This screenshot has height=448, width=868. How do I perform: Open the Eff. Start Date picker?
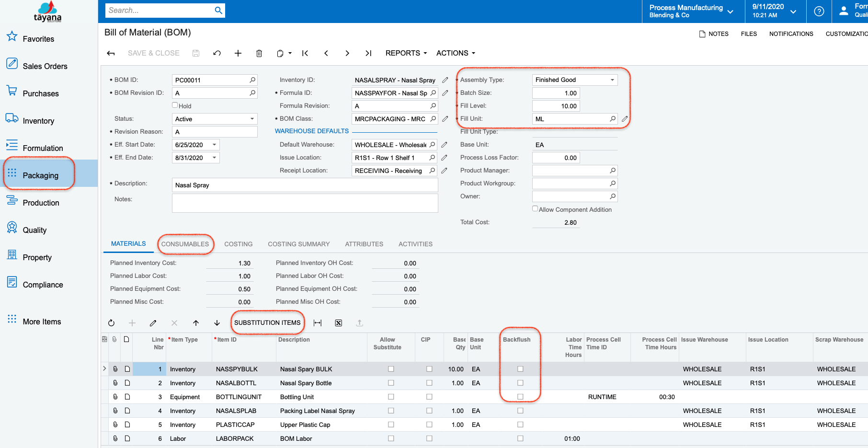coord(214,144)
